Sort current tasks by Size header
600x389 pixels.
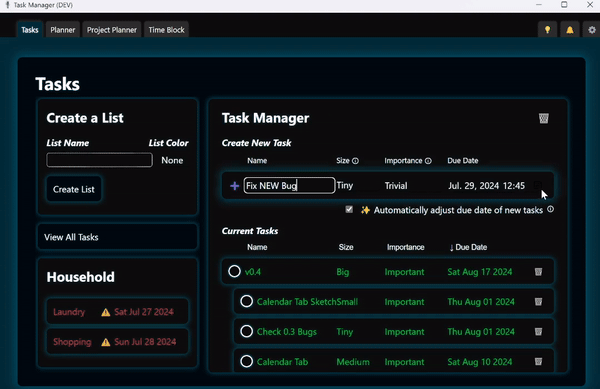[346, 247]
